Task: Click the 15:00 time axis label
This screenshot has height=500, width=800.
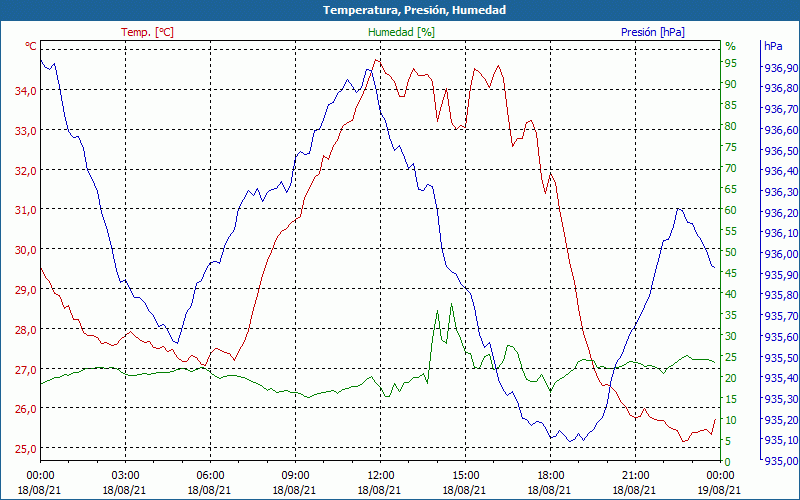Action: (465, 477)
